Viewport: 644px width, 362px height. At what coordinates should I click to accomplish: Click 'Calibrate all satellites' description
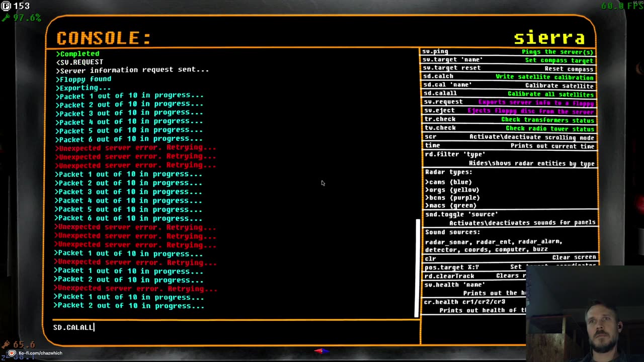click(x=551, y=94)
